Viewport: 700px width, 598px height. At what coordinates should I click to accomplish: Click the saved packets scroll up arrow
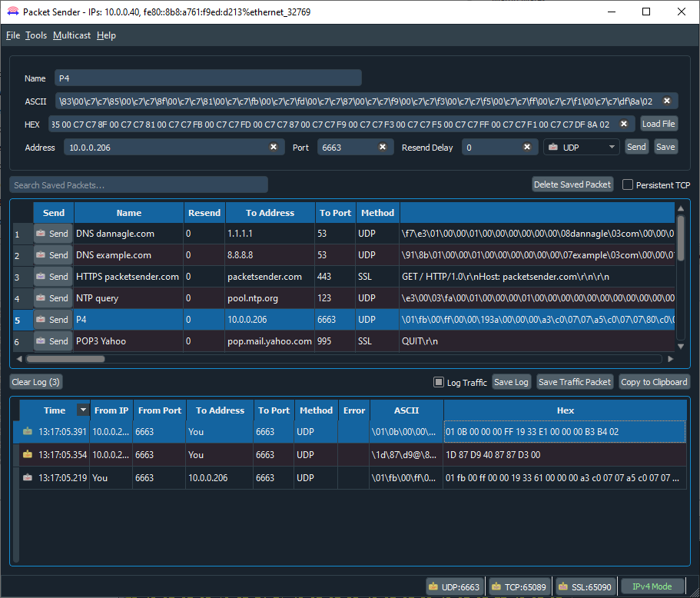[680, 208]
